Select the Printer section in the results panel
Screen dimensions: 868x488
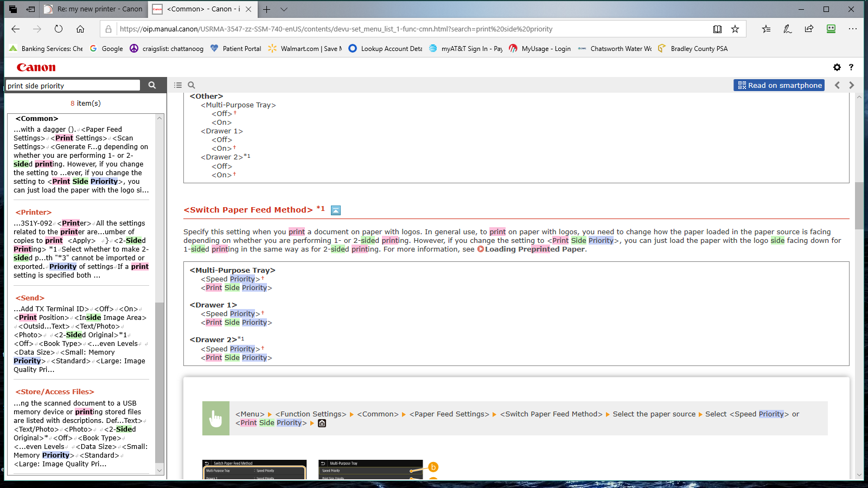(x=33, y=212)
